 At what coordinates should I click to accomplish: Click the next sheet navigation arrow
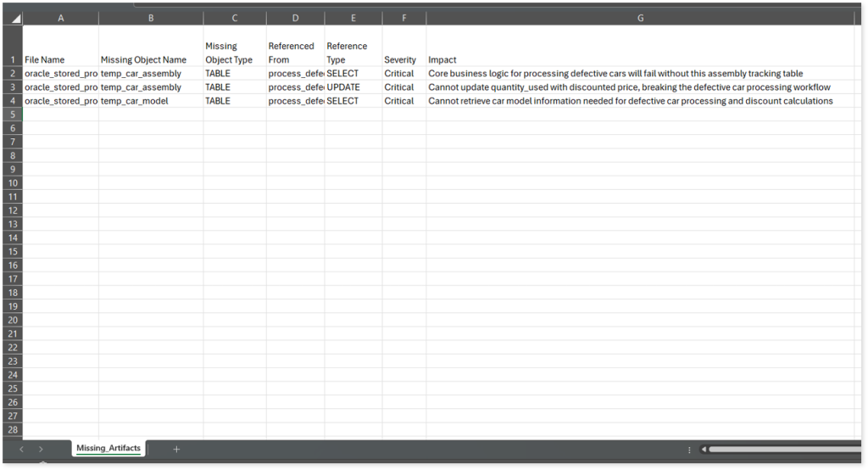point(41,449)
